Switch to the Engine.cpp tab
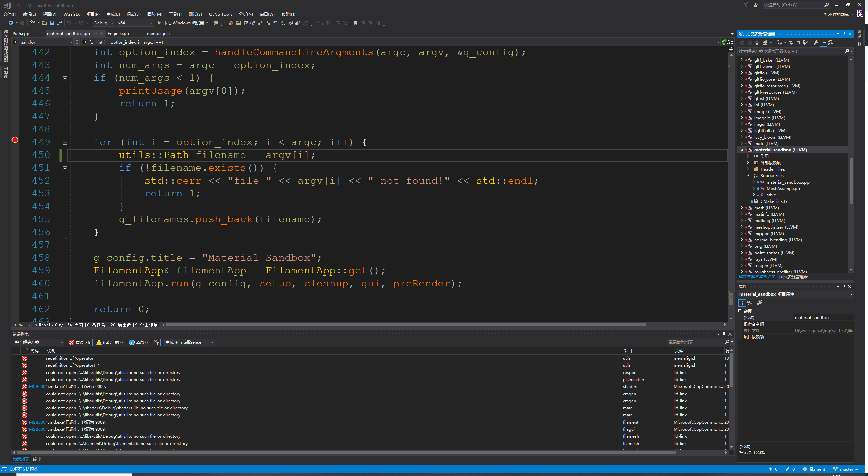 pyautogui.click(x=118, y=33)
